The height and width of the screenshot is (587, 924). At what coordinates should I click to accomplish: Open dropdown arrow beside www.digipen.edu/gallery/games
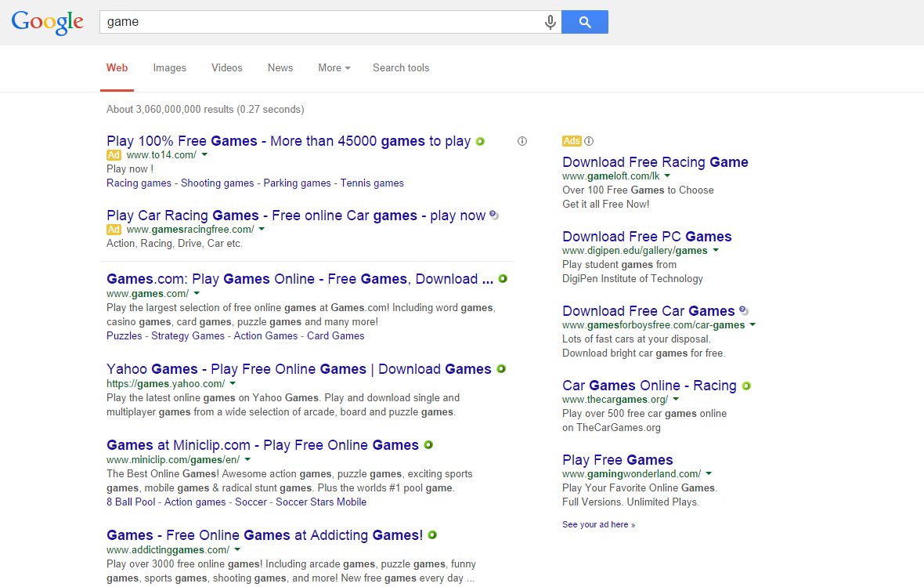pyautogui.click(x=716, y=250)
